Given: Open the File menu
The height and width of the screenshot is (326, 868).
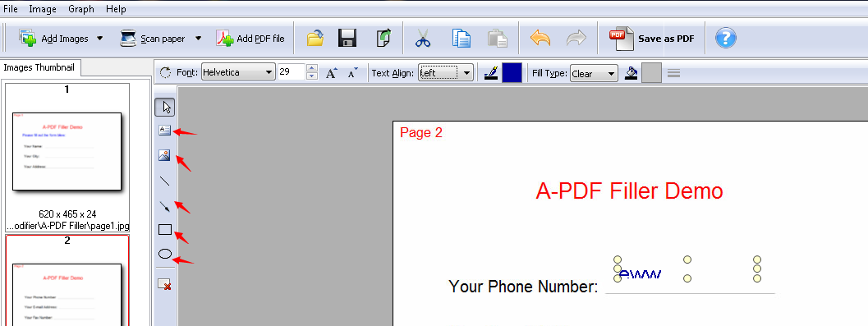Looking at the screenshot, I should [x=11, y=9].
